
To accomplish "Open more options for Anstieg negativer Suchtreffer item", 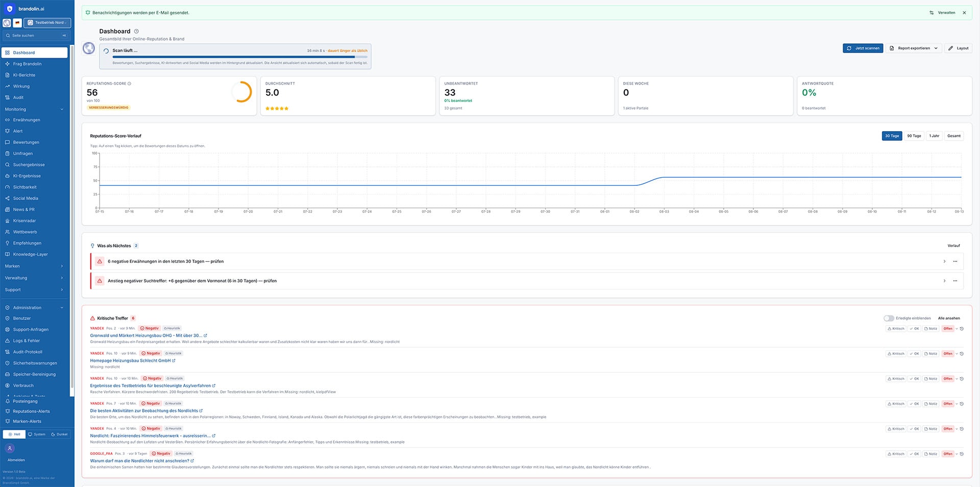I will 955,281.
